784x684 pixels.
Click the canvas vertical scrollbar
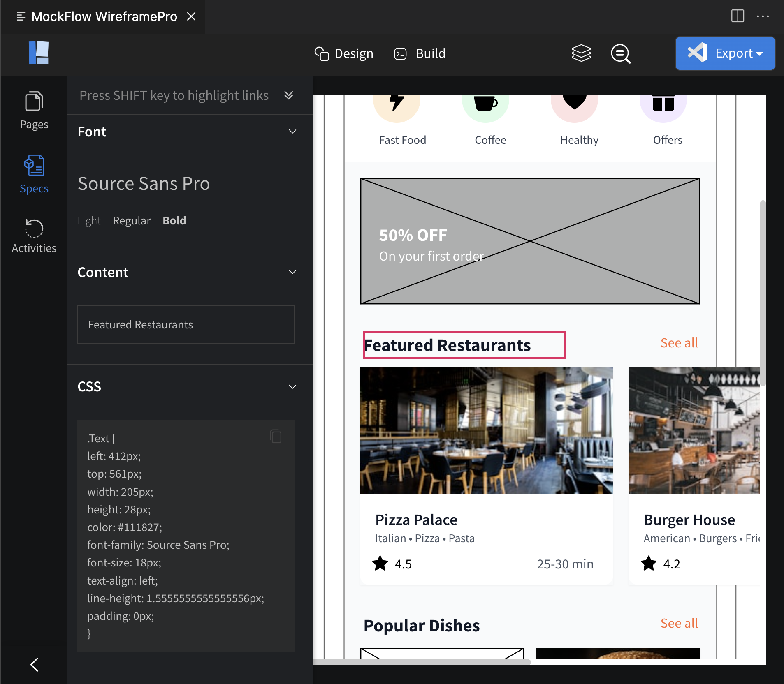pyautogui.click(x=763, y=293)
